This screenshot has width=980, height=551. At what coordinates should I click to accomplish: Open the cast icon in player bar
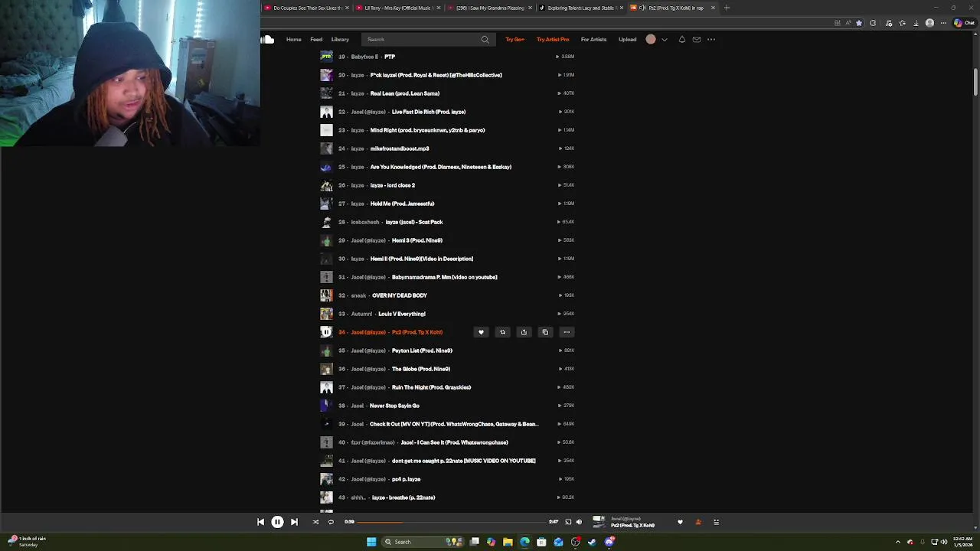coord(568,522)
